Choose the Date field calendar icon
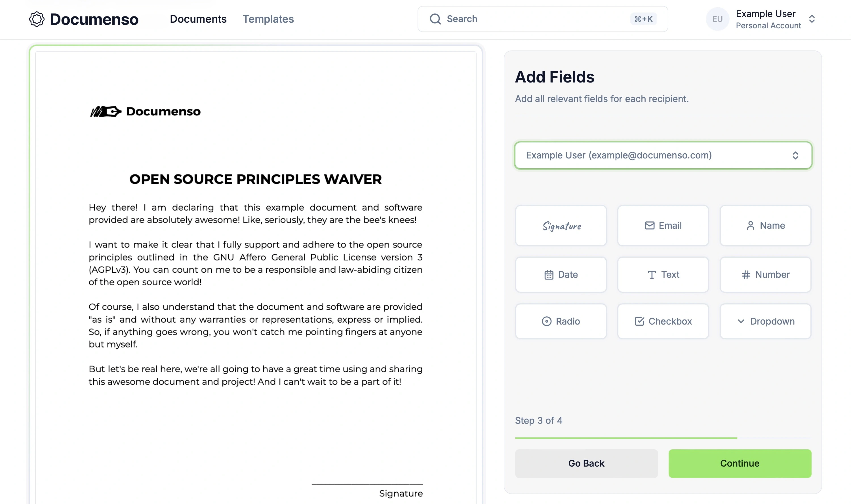Screen dimensions: 851x504 549,275
